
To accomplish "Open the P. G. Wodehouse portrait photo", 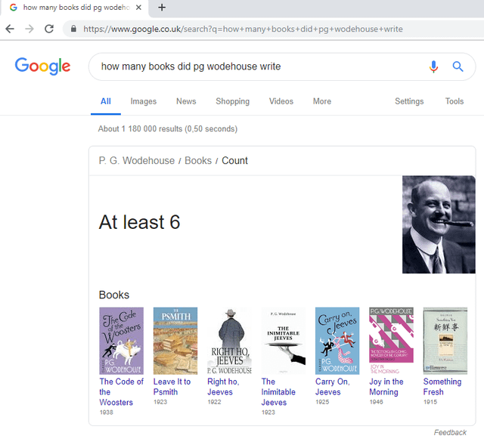I will pos(439,224).
